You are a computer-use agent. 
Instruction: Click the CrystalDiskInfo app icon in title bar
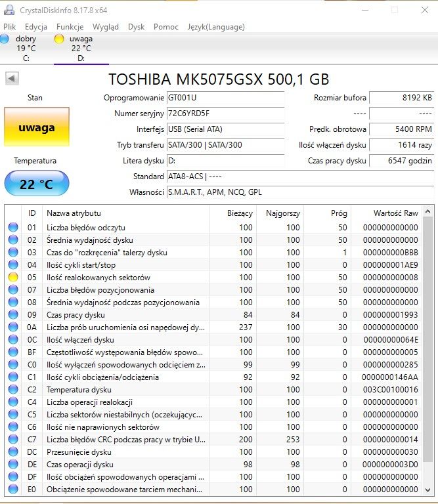9,10
